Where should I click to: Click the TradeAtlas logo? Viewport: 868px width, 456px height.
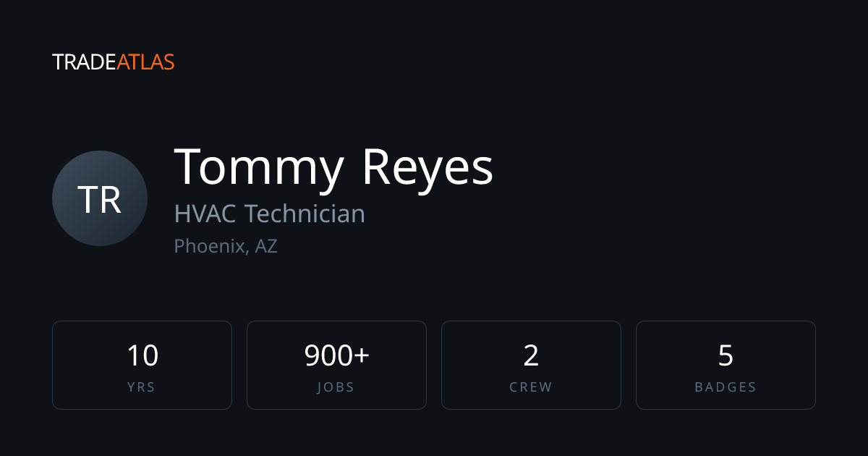pyautogui.click(x=114, y=62)
